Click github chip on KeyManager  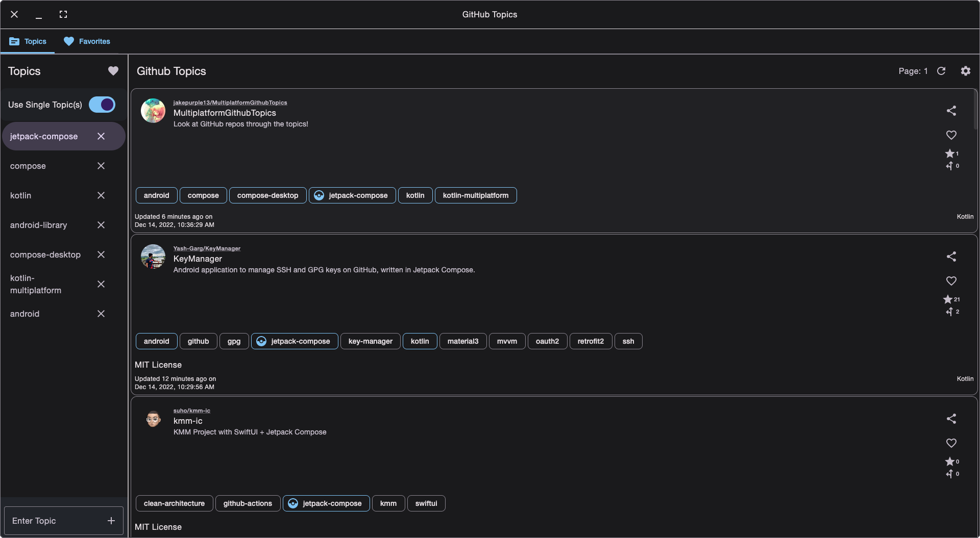pos(198,341)
